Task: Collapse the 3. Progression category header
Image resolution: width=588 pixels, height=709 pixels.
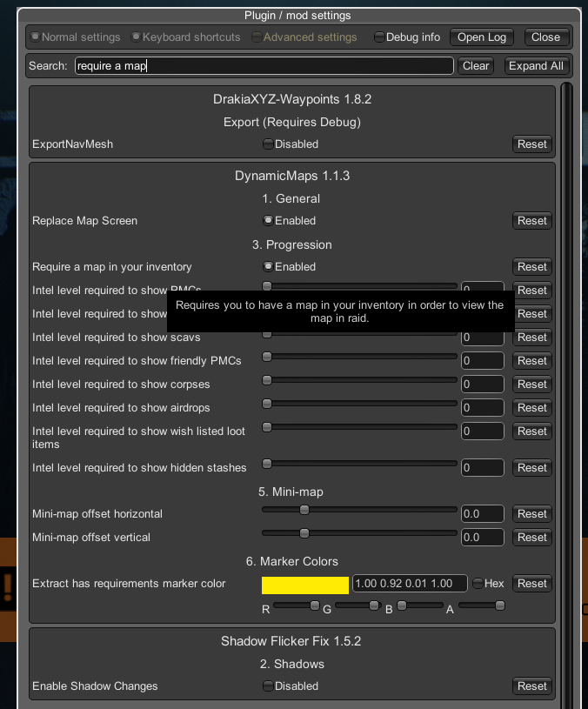Action: [292, 244]
